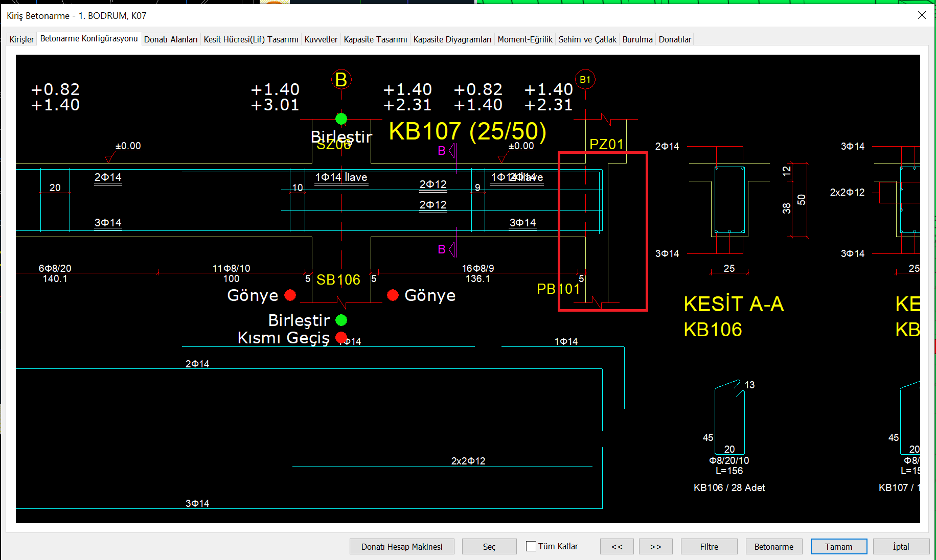Open the Sehim ve Çatlak tab
936x560 pixels.
pos(587,39)
